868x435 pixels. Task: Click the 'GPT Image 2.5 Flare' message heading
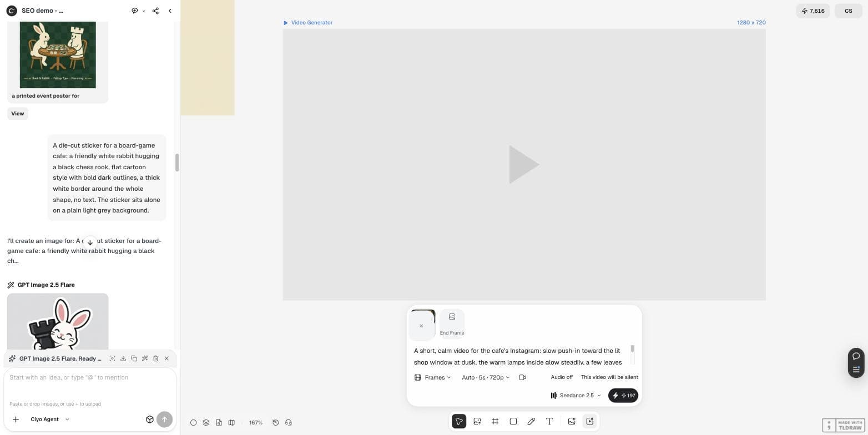coord(46,285)
